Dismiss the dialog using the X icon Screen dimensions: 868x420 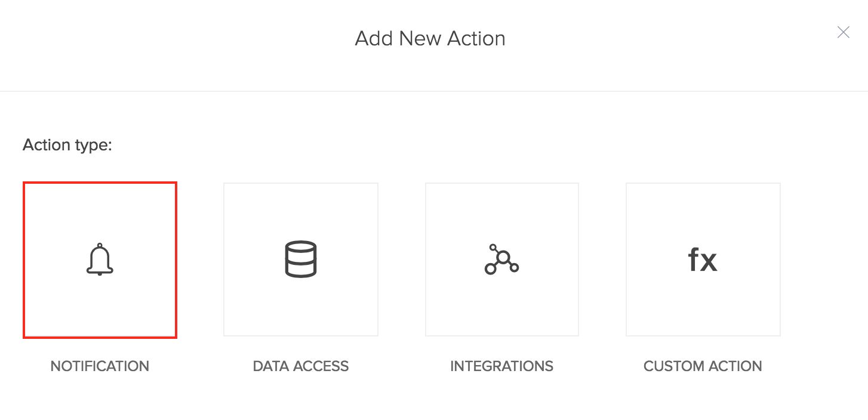point(843,32)
